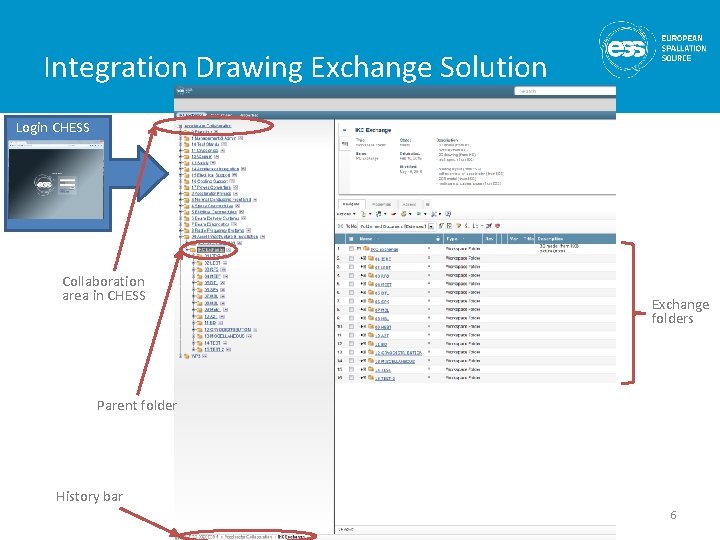Click folder icon of 2 Accelerator Physics
The width and height of the screenshot is (720, 540).
(187, 193)
